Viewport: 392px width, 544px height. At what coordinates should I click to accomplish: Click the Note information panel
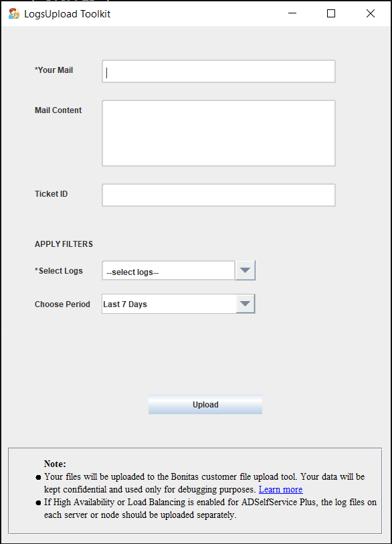(196, 488)
